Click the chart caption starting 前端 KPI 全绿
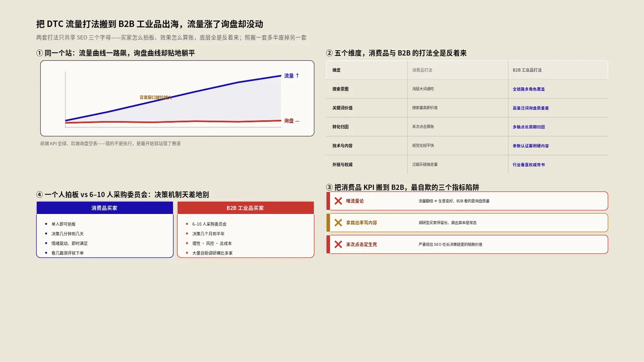644x362 pixels. [110, 144]
